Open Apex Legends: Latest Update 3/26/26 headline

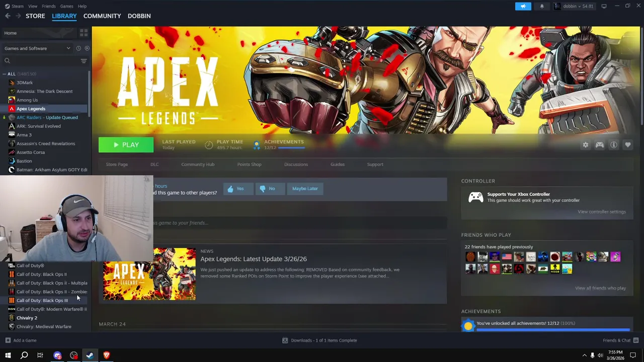(254, 259)
